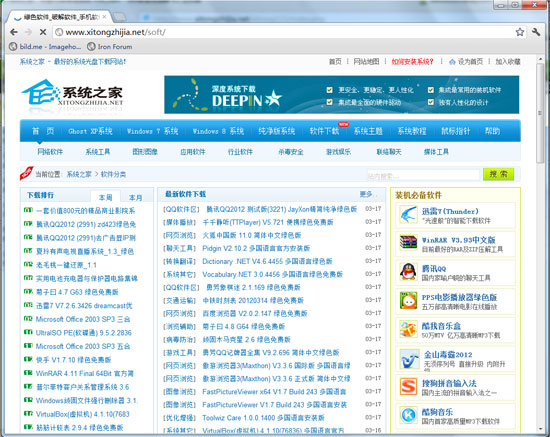Click the site search input field
This screenshot has width=550, height=437.
click(423, 175)
